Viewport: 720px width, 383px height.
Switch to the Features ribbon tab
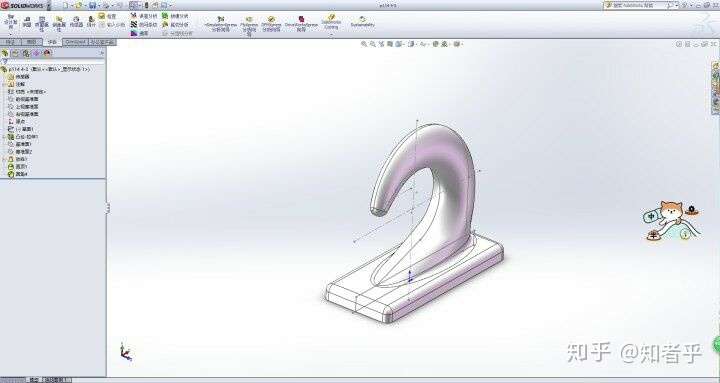[10, 42]
